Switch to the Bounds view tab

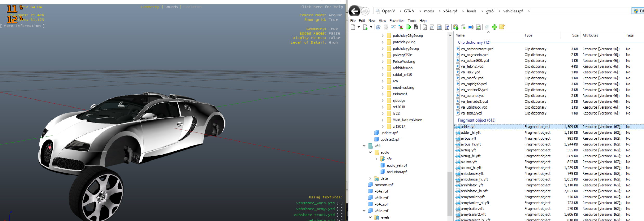pos(171,7)
